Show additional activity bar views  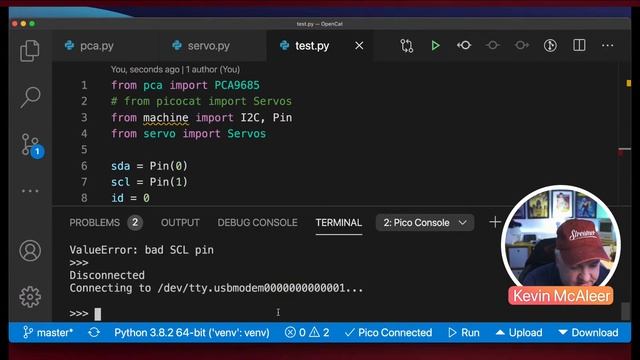coord(30,191)
